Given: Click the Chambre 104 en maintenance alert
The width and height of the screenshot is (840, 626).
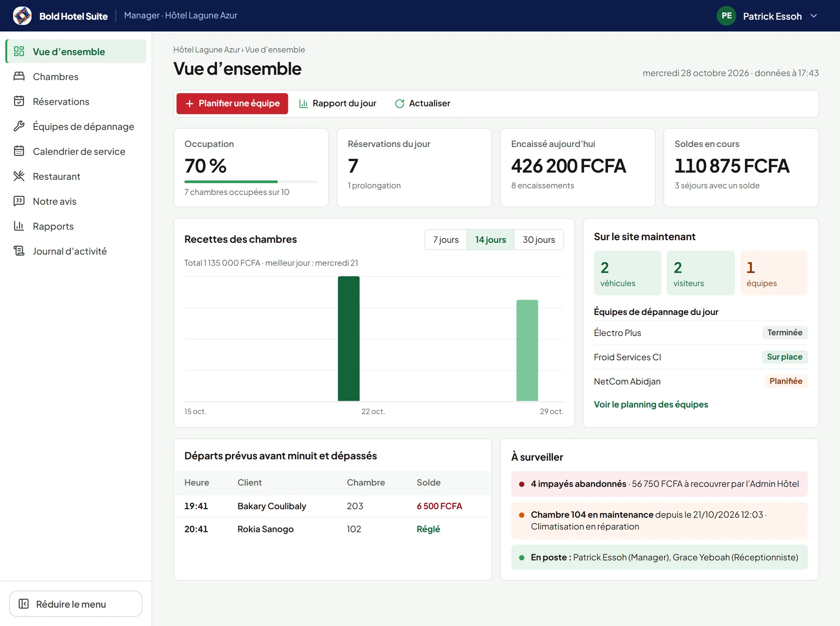Looking at the screenshot, I should coord(659,521).
